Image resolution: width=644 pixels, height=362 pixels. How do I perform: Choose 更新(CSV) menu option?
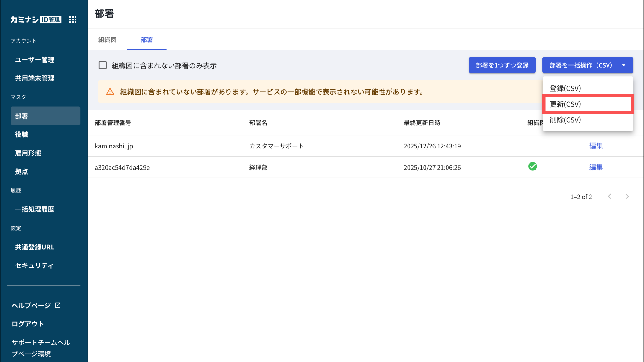pyautogui.click(x=565, y=104)
